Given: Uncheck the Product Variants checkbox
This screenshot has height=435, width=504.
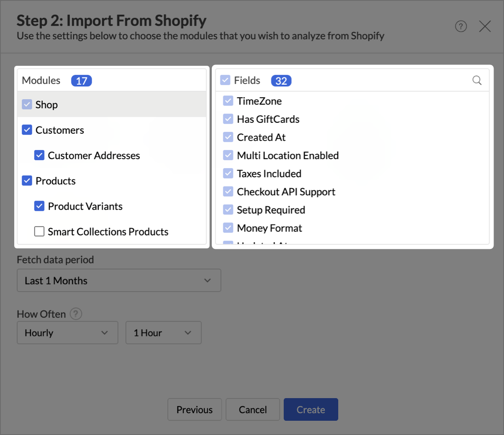Looking at the screenshot, I should click(39, 206).
